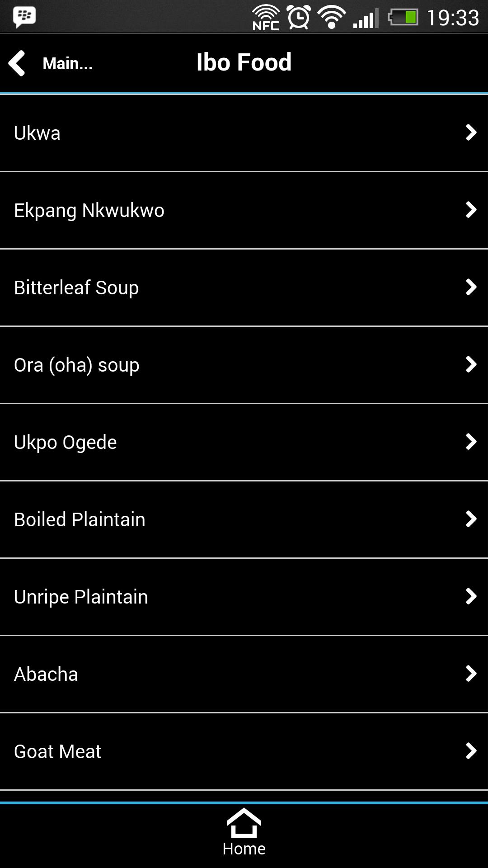
Task: Tap the Ibo Food title header
Action: click(244, 62)
